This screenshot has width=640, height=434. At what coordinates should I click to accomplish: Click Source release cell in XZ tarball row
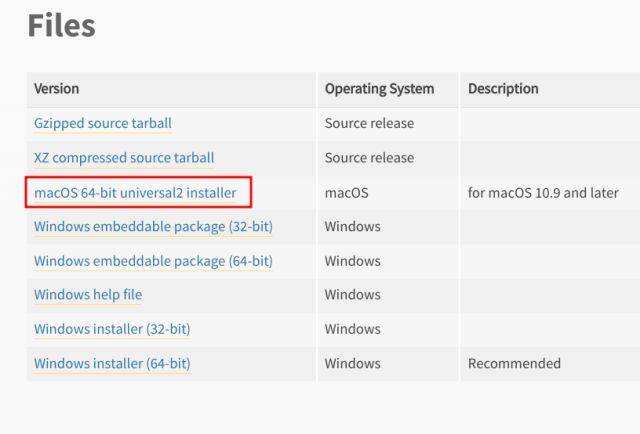point(369,158)
